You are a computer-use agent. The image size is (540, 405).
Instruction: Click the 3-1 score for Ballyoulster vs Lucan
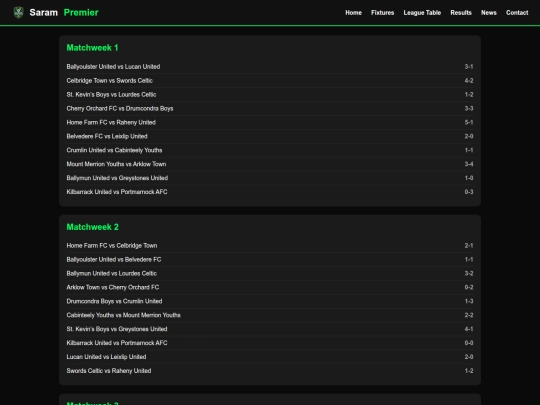click(469, 66)
